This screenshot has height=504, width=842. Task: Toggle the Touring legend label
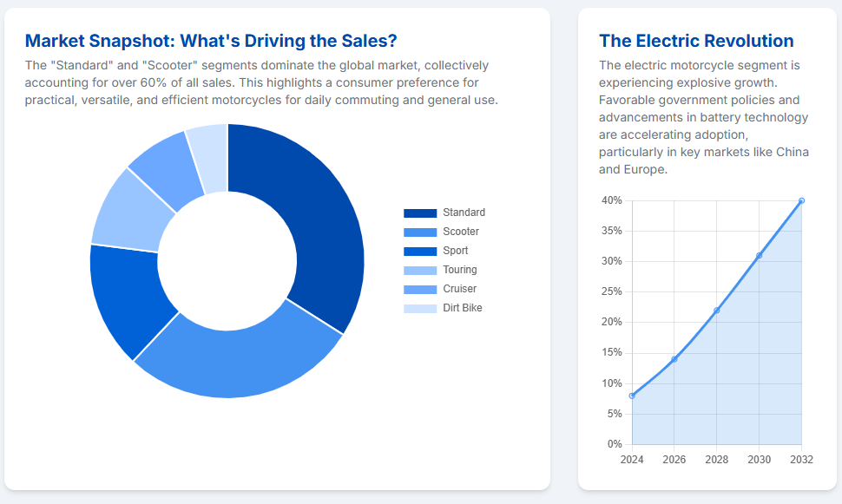click(459, 270)
